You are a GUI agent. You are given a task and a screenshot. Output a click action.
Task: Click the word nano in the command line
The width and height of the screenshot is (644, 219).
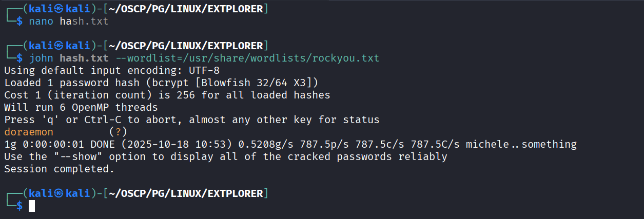coord(41,21)
